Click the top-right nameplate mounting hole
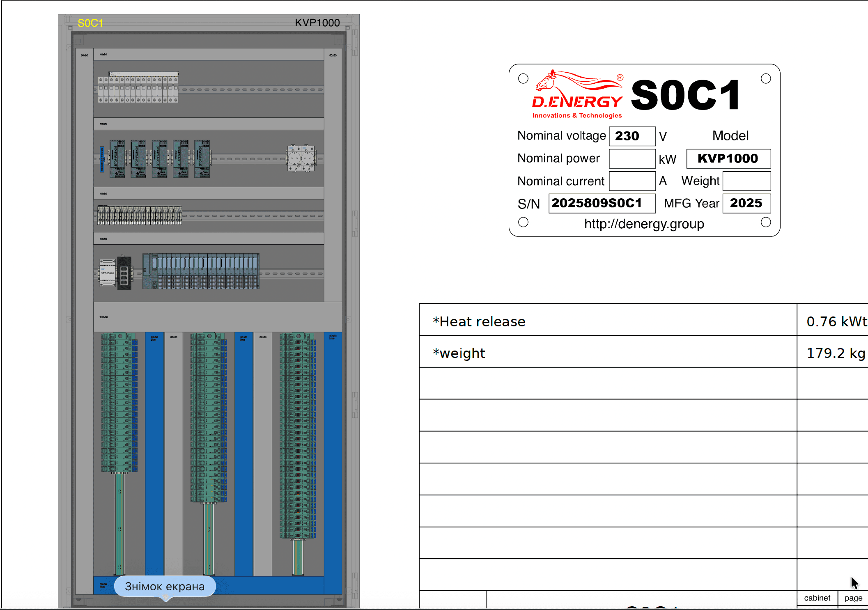The height and width of the screenshot is (610, 868). tap(766, 78)
